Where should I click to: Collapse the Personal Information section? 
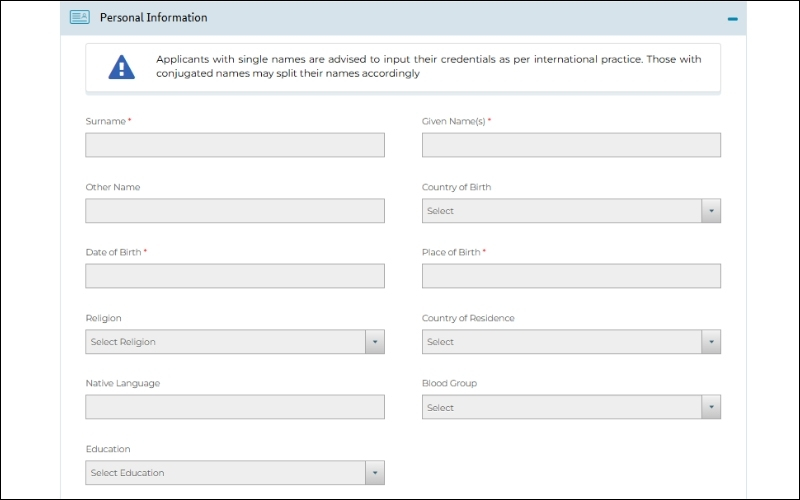pos(732,18)
